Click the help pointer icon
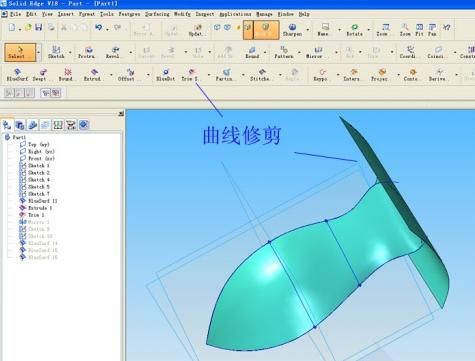Viewport: 475px width, 361px height. 447,28
